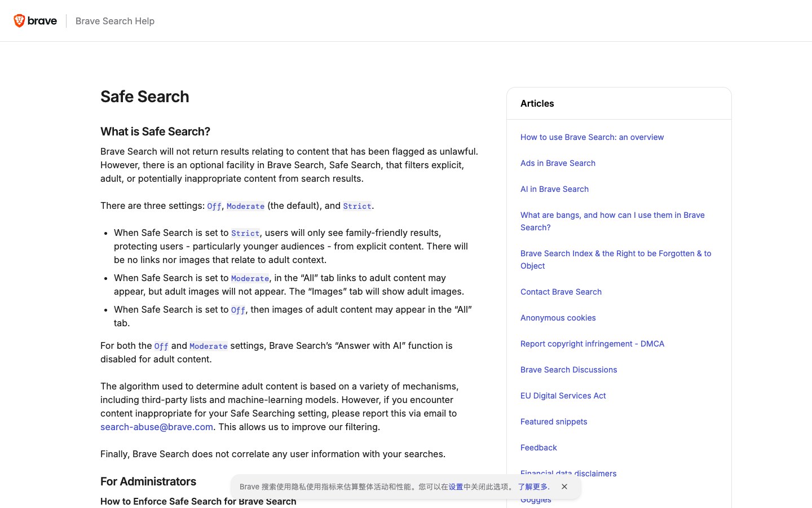Click the 'For Administrators' heading
Screen dimensions: 812x508
[148, 481]
